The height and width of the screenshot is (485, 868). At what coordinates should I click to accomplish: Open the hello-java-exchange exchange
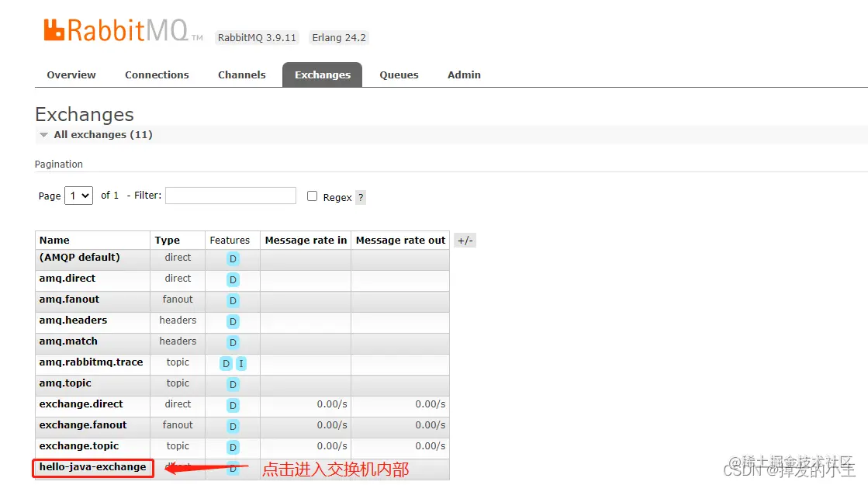click(x=92, y=467)
